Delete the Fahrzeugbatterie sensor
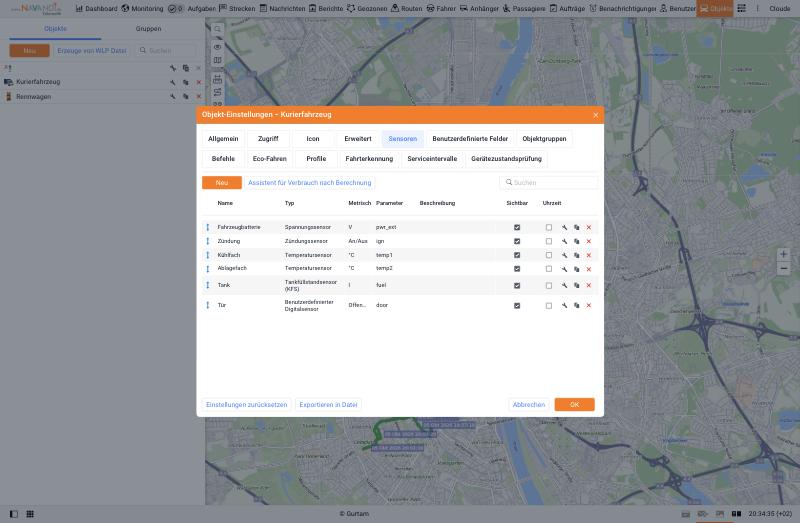 pos(589,228)
